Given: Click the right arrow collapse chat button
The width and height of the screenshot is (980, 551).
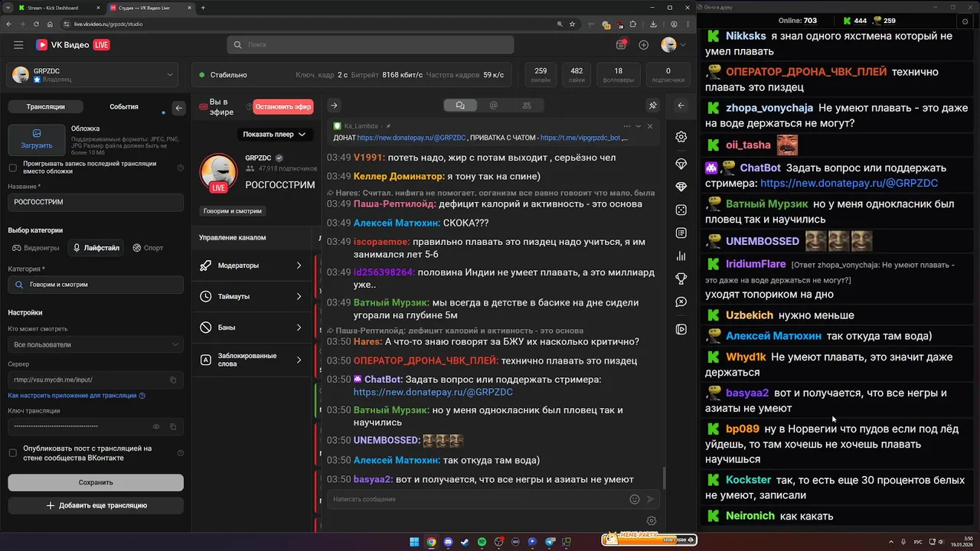Looking at the screenshot, I should point(333,106).
